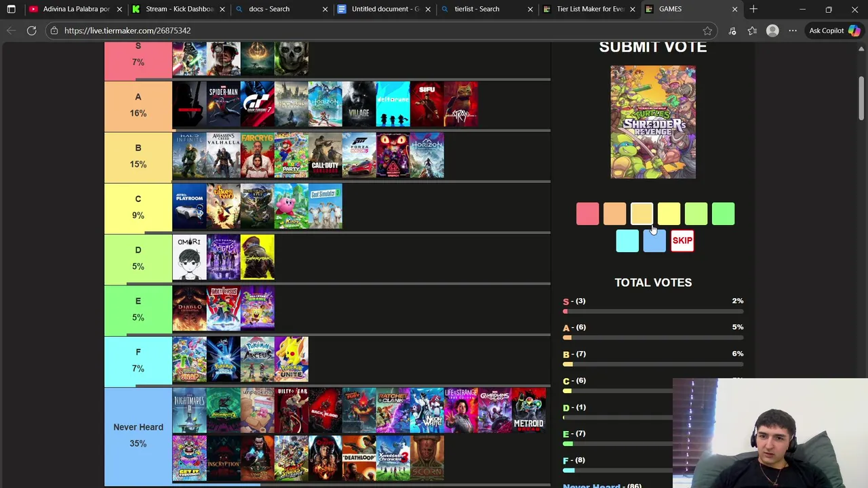Select the Omori tile in D tier
Screen dimensions: 868x488
[x=189, y=257]
